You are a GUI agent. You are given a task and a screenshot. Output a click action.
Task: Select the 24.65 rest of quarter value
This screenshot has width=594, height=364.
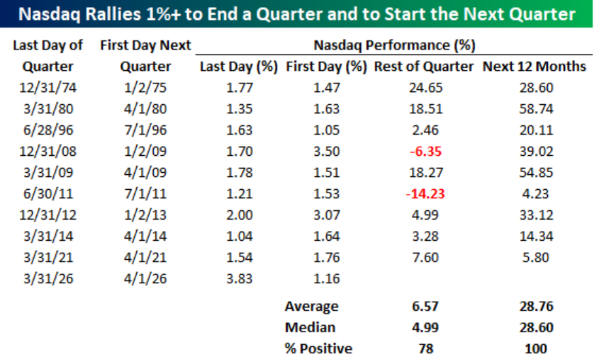coord(425,88)
